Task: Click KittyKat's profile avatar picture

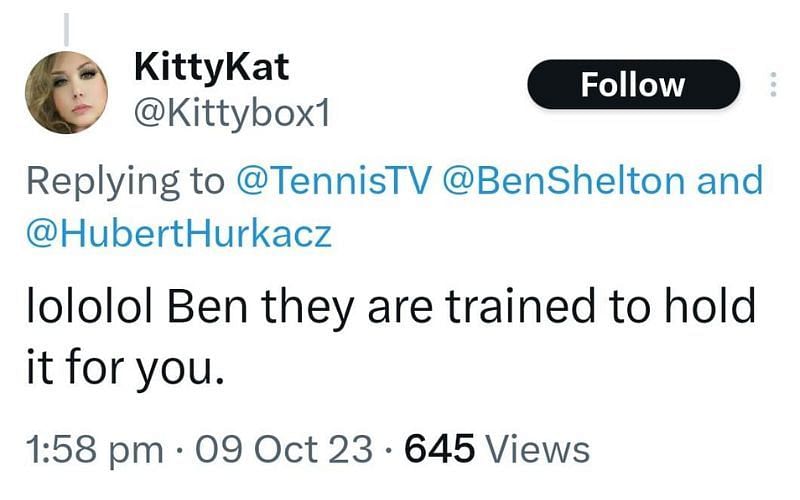Action: pyautogui.click(x=66, y=92)
